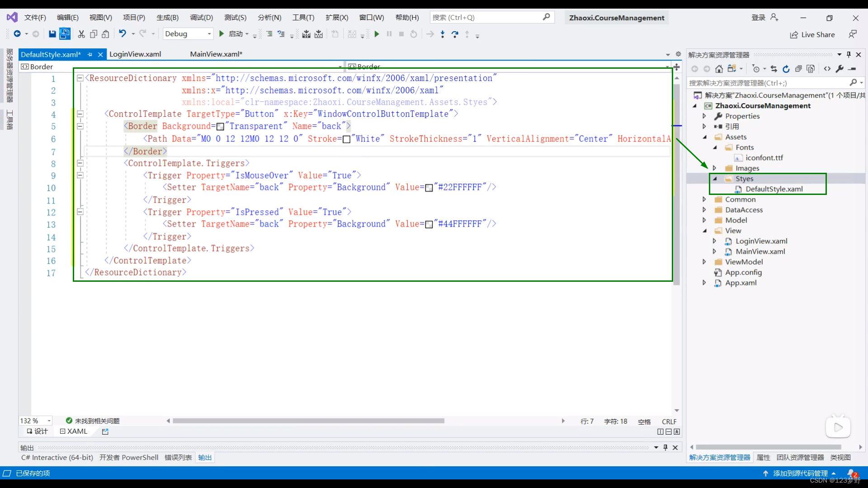Open pending changes filter clock icon
Screen dimensions: 868x488
point(756,69)
